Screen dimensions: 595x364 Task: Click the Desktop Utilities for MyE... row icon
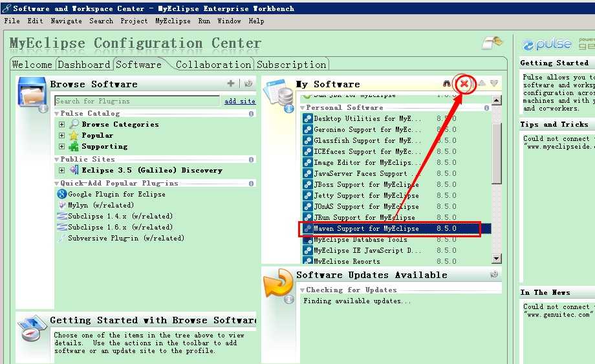click(x=307, y=118)
